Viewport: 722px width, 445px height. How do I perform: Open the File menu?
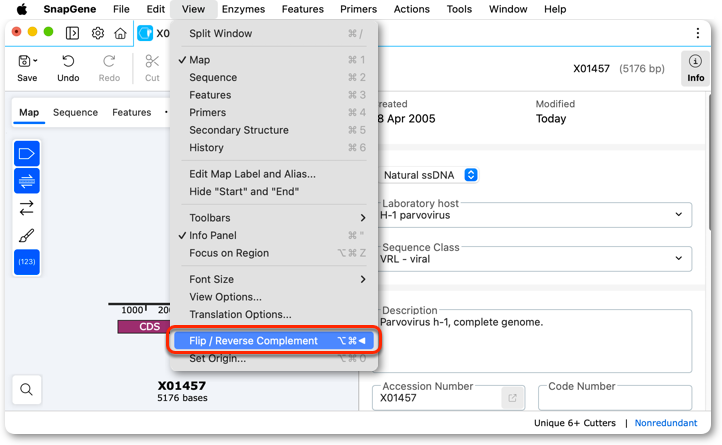[x=121, y=9]
